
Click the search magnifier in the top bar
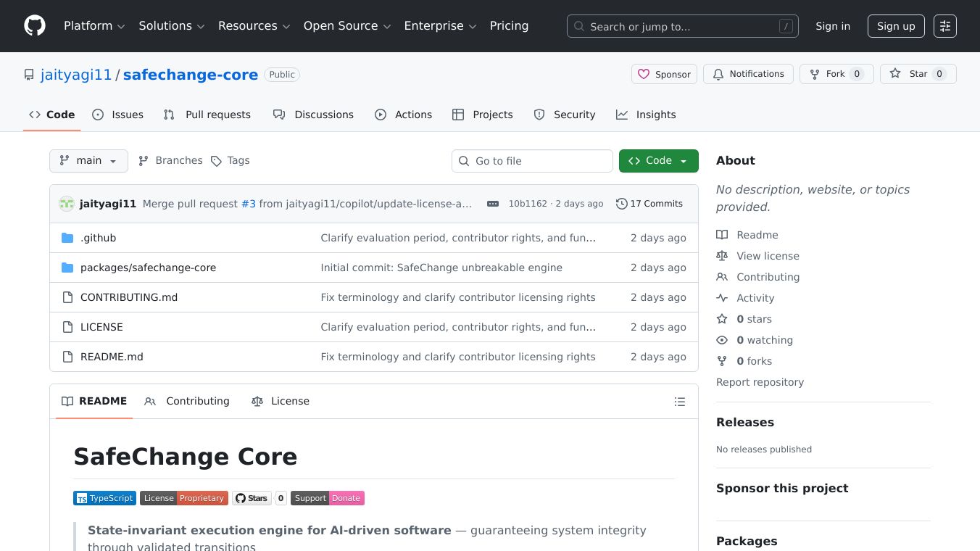(579, 26)
